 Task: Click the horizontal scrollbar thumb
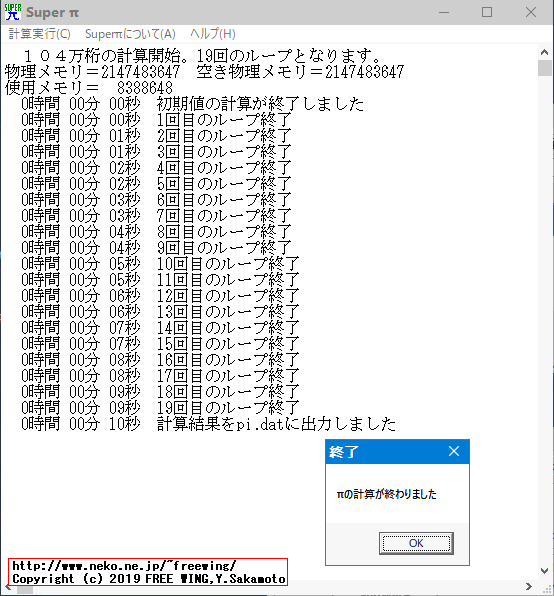25,590
